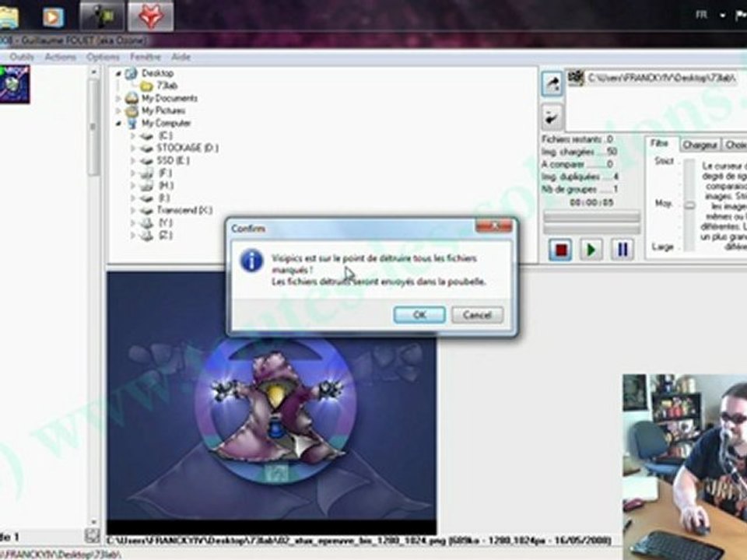This screenshot has width=747, height=560.
Task: Pause the scan with Pause button
Action: (x=622, y=250)
